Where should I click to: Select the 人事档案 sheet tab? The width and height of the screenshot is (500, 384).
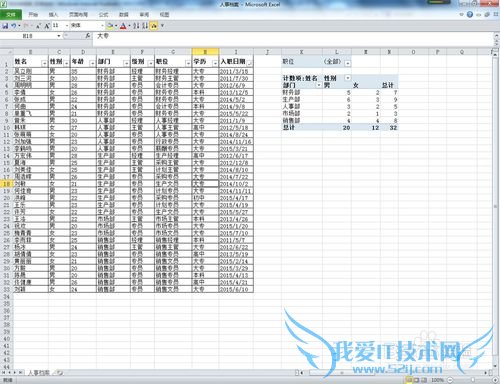click(x=39, y=373)
